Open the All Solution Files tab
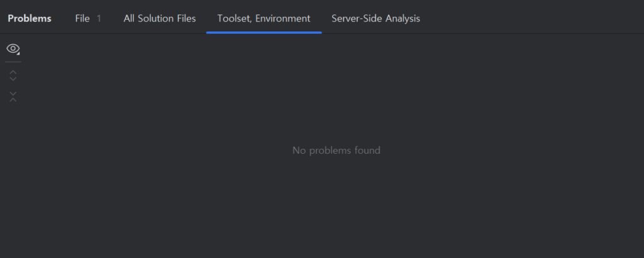Screen dimensions: 644x258 click(x=160, y=18)
